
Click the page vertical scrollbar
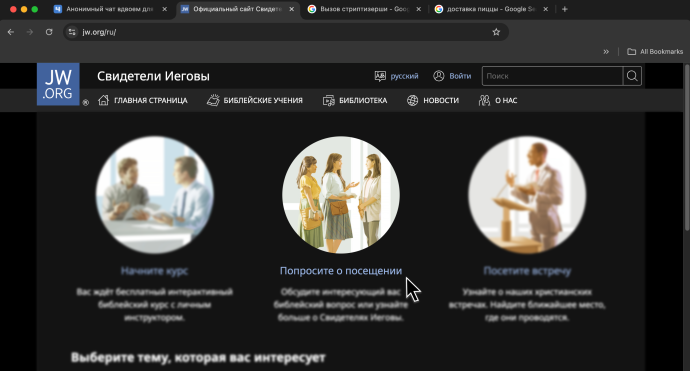(x=687, y=147)
